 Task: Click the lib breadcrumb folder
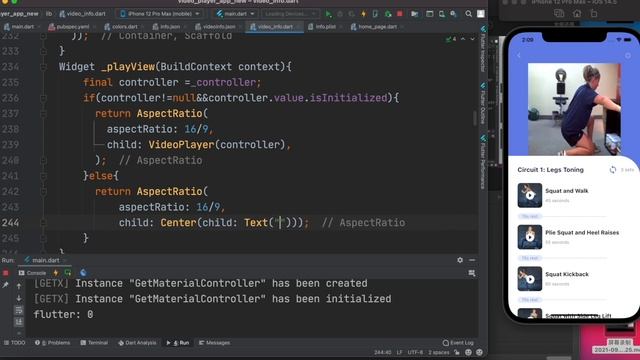click(x=49, y=14)
